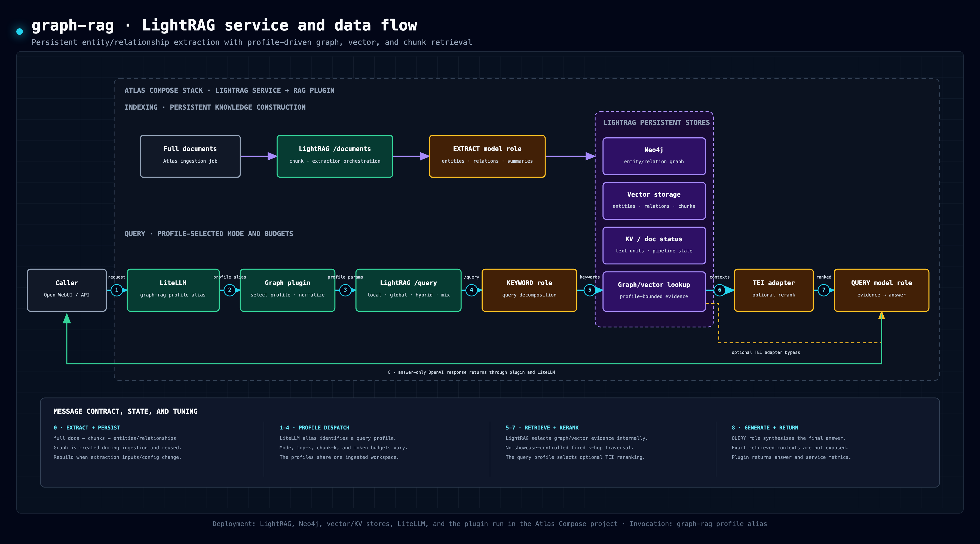Click 'Rebuild when extraction inputs/config change.' line
980x544 pixels.
point(118,457)
